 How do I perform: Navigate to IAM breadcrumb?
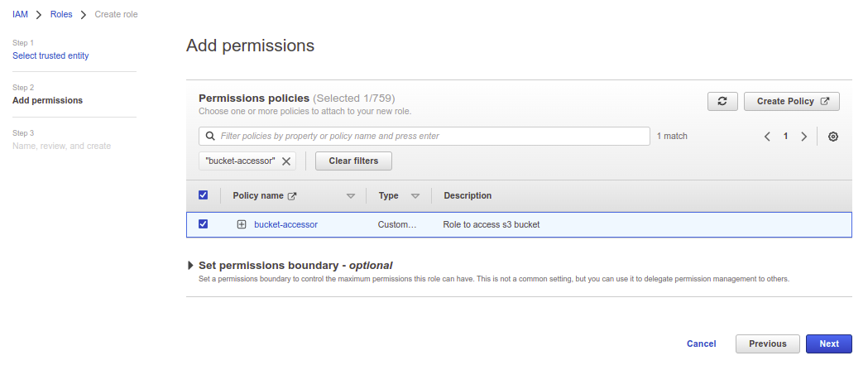(x=19, y=14)
